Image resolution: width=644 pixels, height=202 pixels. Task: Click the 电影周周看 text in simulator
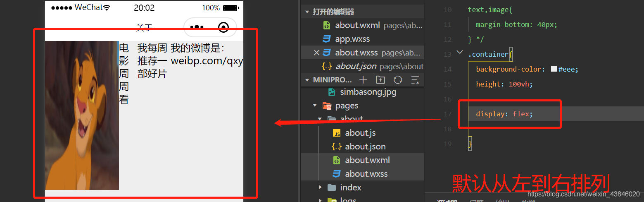(x=124, y=74)
